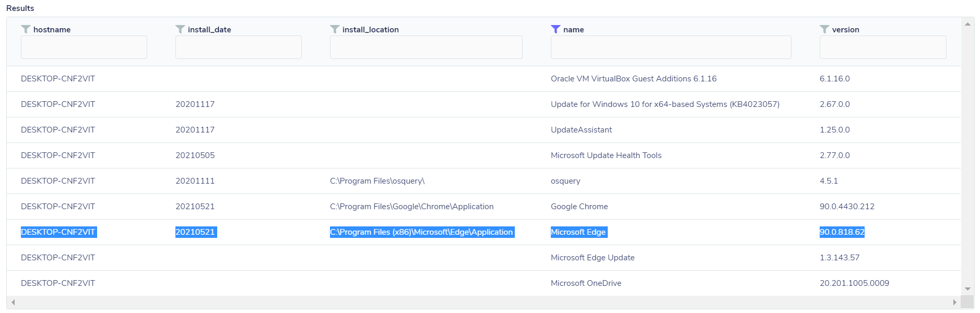
Task: Focus the install_date filter text field
Action: pos(239,47)
